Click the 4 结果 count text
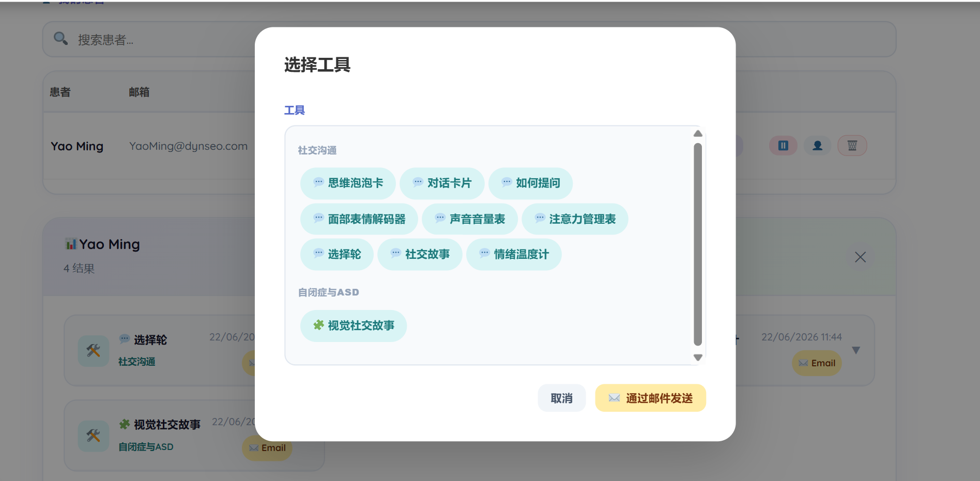 point(79,268)
